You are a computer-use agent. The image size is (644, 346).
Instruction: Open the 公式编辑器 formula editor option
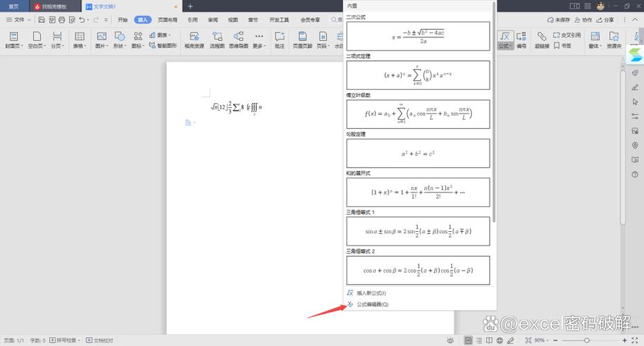pos(372,304)
